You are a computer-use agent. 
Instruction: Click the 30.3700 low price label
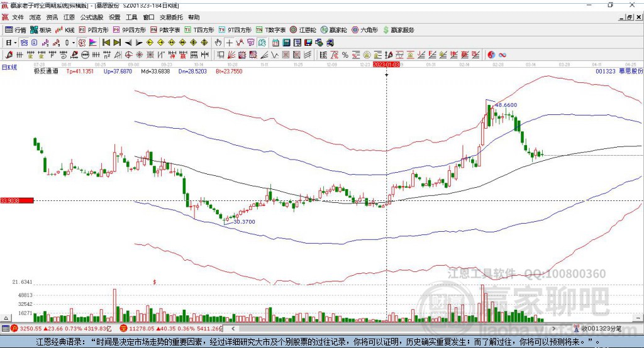click(245, 222)
